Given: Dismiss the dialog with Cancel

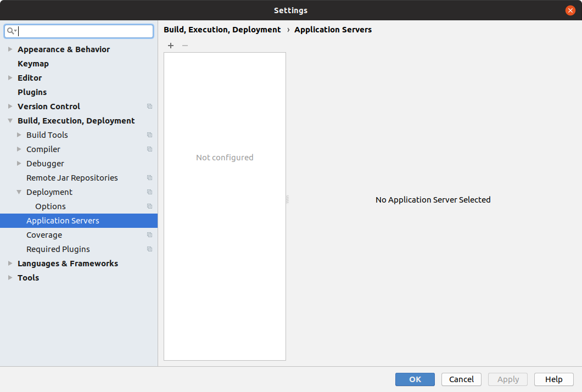Looking at the screenshot, I should (x=461, y=379).
